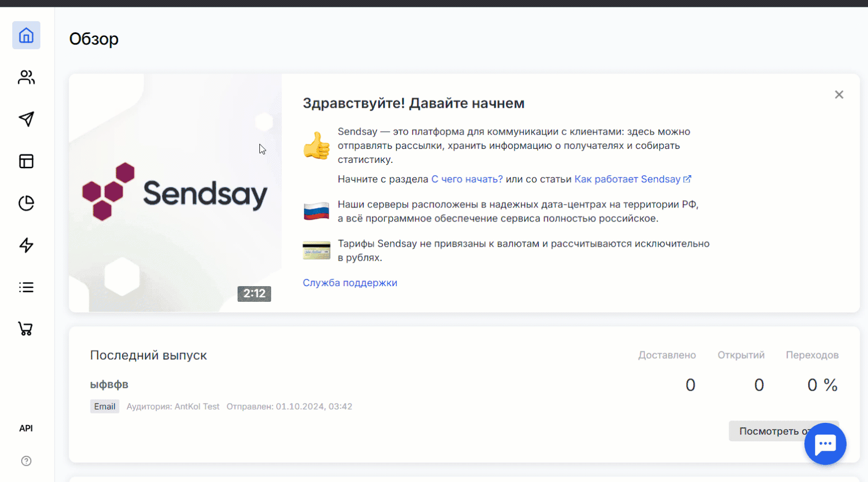The height and width of the screenshot is (482, 868).
Task: Click the 2:12 video duration badge
Action: coord(254,293)
